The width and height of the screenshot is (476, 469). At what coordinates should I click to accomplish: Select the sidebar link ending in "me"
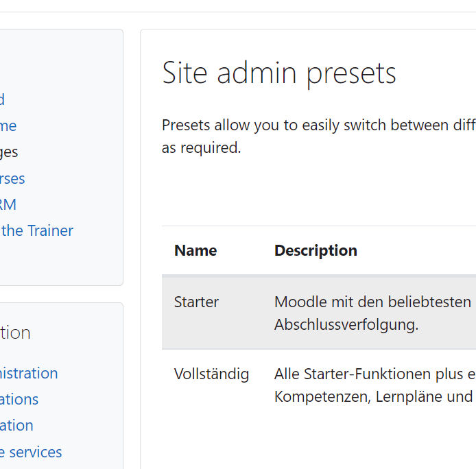click(x=8, y=126)
